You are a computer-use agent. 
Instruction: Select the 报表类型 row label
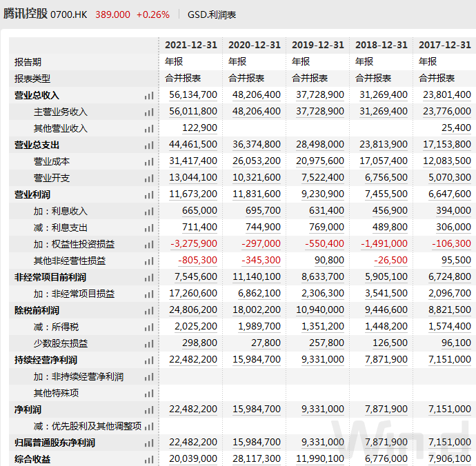(32, 79)
